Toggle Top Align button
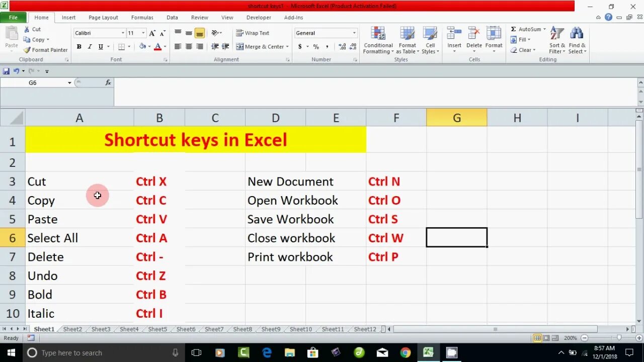Image resolution: width=644 pixels, height=362 pixels. point(178,33)
